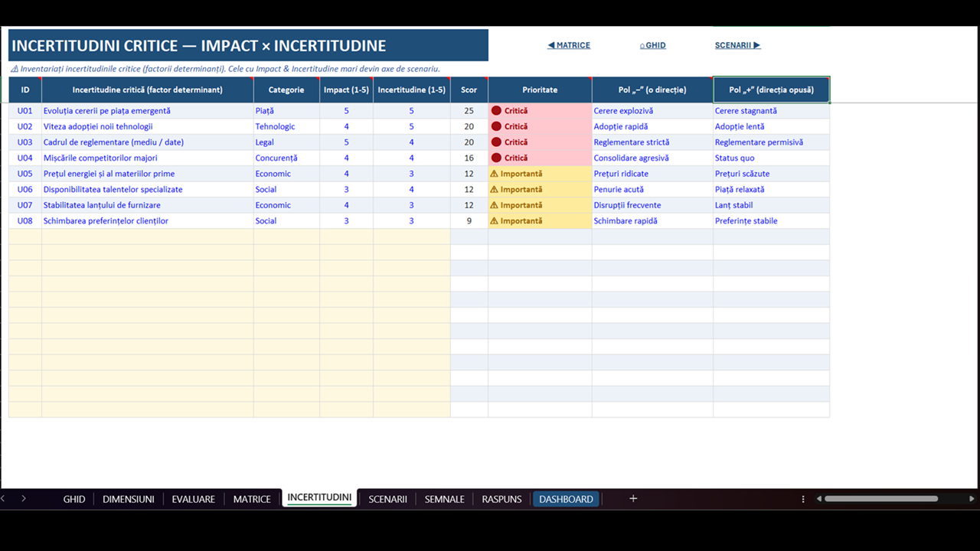Open the DIMENSIUNI sheet tab

(x=129, y=499)
